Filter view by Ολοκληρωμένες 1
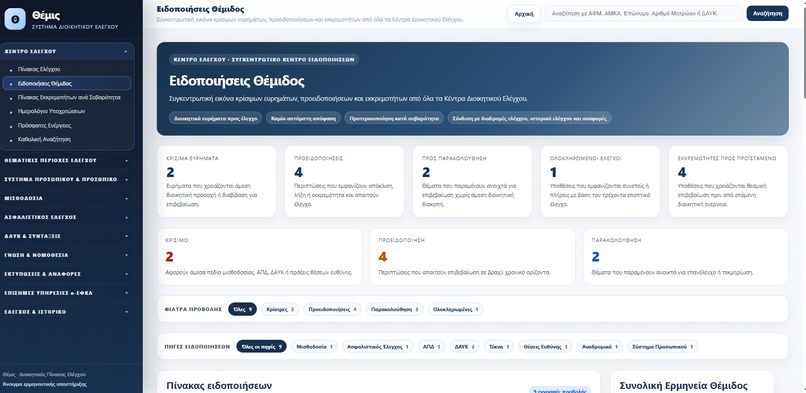This screenshot has height=393, width=806. tap(455, 309)
